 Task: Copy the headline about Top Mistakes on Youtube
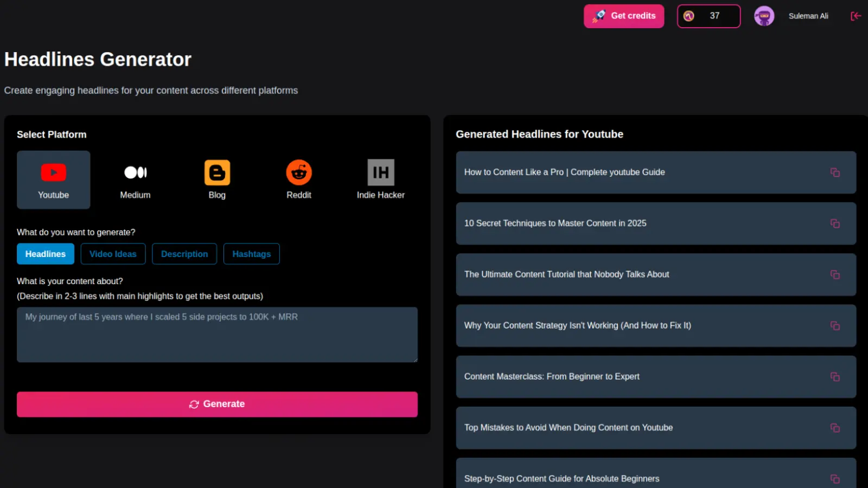[835, 428]
